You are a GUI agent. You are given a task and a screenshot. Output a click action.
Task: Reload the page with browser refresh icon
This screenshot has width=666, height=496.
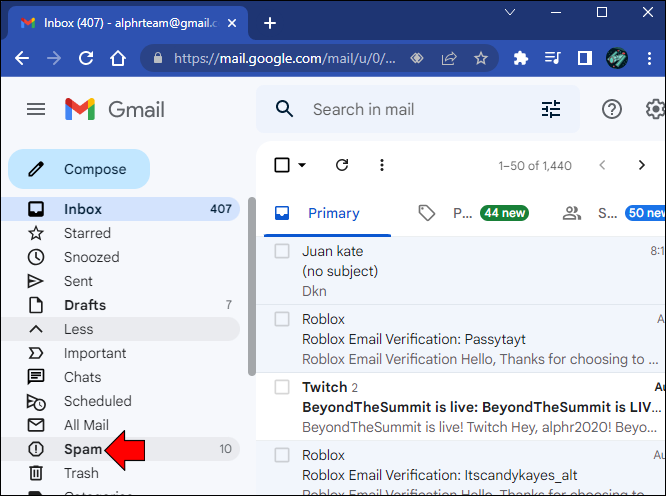coord(86,58)
